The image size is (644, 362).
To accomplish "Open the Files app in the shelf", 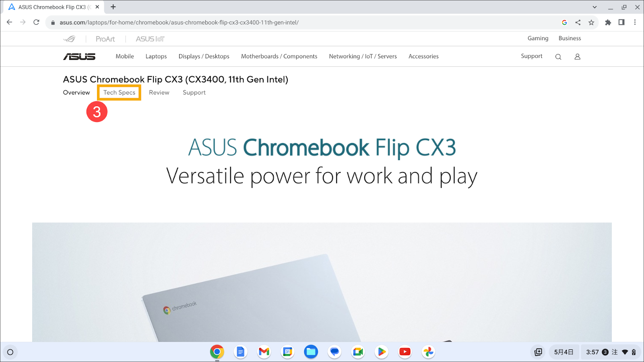I will (x=311, y=352).
